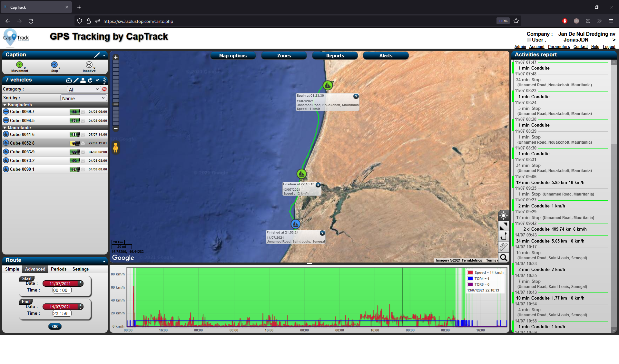Click the blue boat marker at route finish
Viewport: 619px width, 364px height.
pos(295,224)
